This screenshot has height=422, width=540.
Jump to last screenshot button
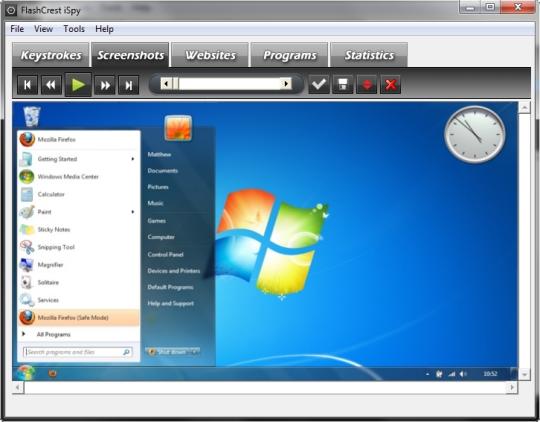pyautogui.click(x=128, y=85)
